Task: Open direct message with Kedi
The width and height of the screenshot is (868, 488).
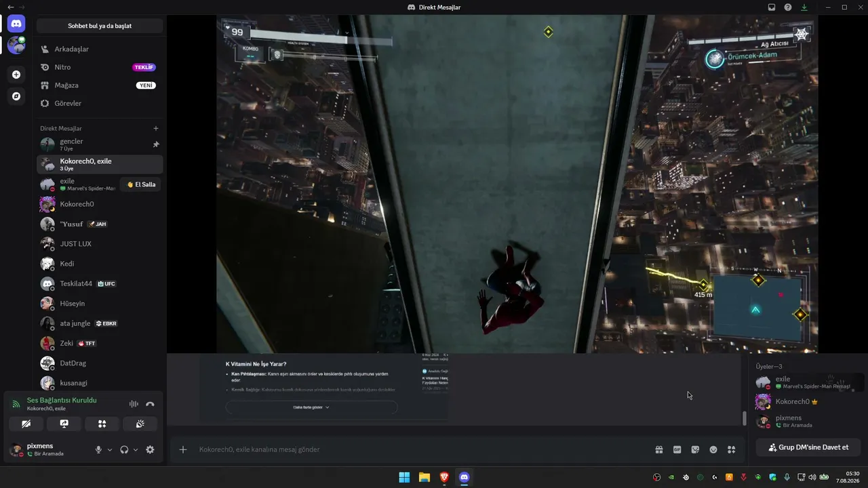Action: (100, 264)
